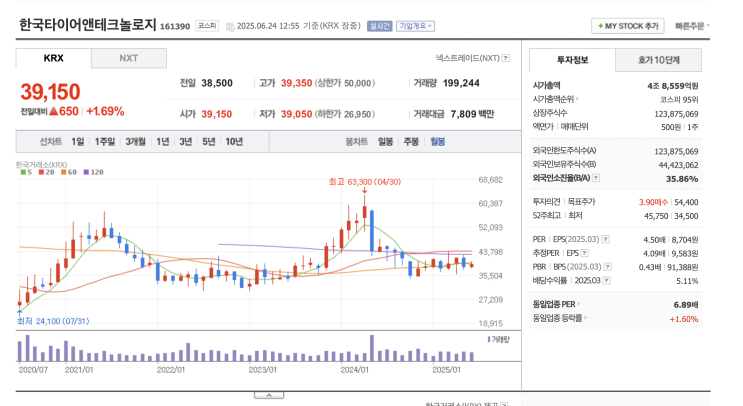743x406 pixels.
Task: Click the 배당수익률 5.11% value
Action: (687, 281)
